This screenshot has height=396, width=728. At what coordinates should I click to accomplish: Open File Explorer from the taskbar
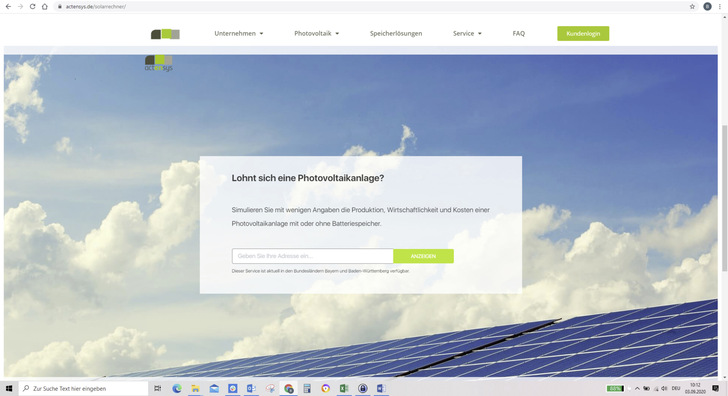[195, 389]
